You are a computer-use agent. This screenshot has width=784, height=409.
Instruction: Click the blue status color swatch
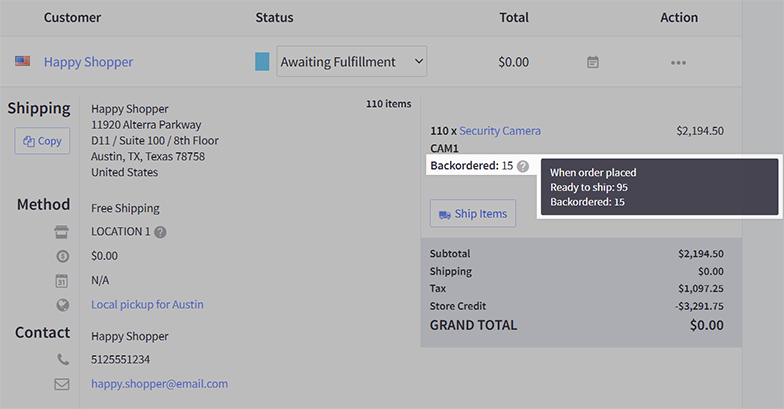[262, 62]
